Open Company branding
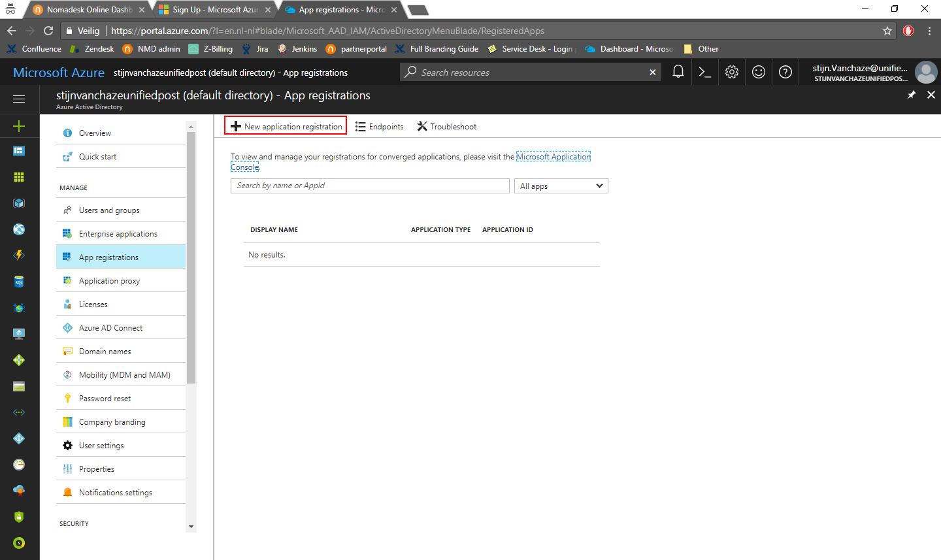The width and height of the screenshot is (941, 560). point(121,421)
